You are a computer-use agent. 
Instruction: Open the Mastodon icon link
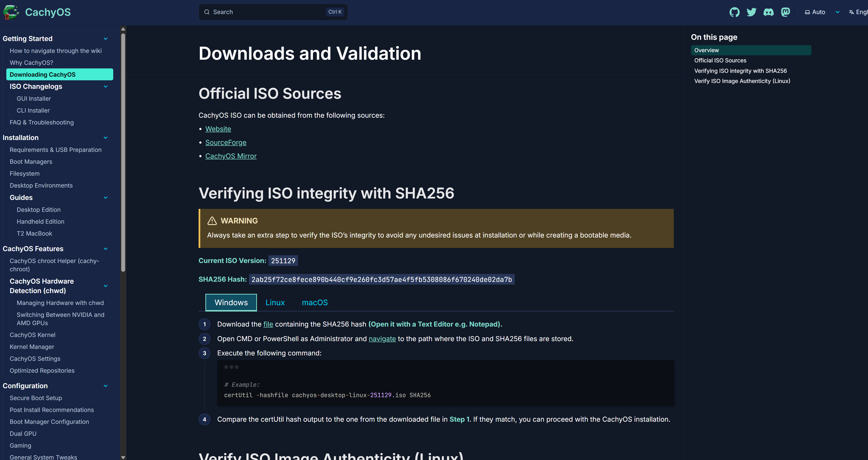(x=786, y=12)
